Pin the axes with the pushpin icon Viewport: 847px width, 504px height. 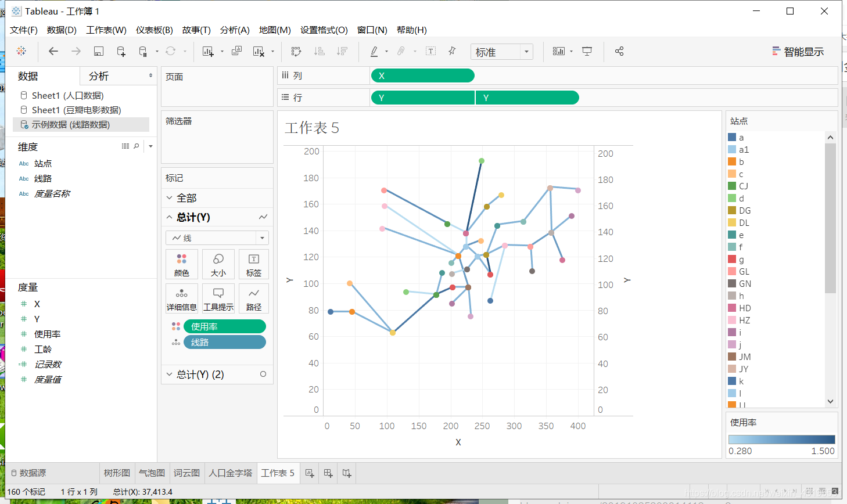[x=452, y=51]
